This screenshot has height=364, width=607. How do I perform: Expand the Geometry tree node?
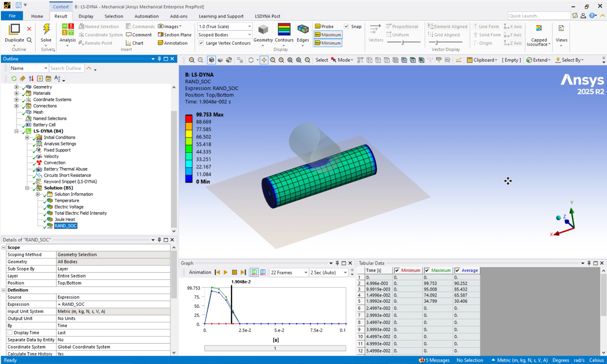pyautogui.click(x=16, y=87)
